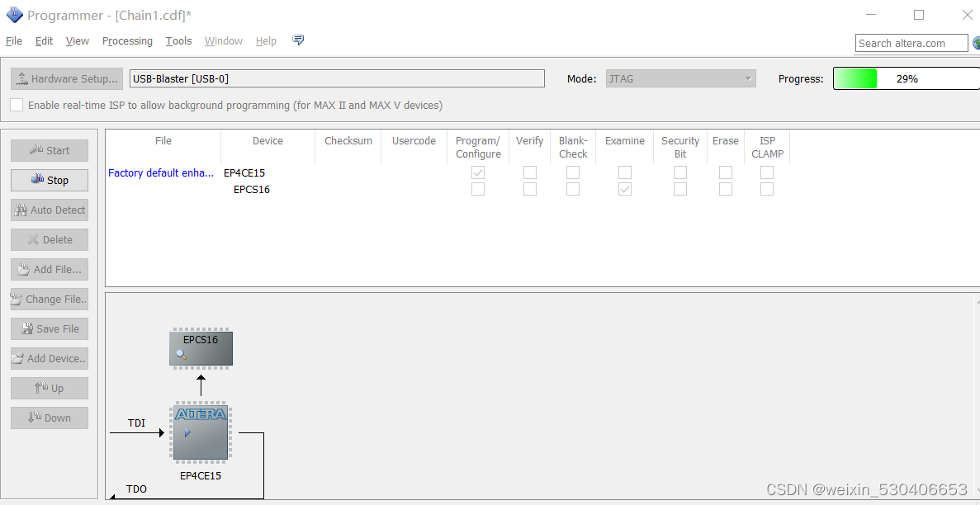Click the Start programming button

click(50, 150)
